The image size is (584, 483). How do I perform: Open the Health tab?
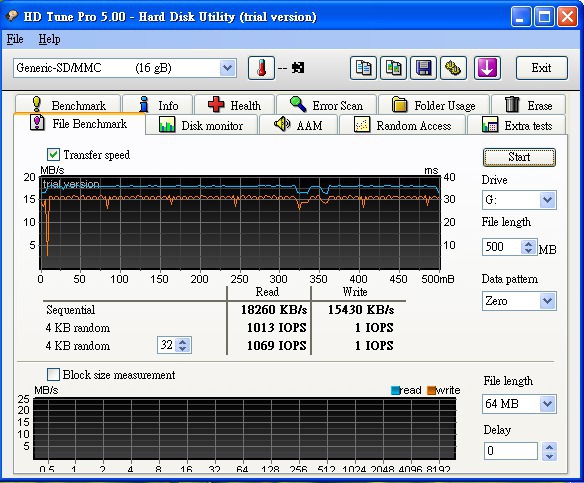coord(235,104)
